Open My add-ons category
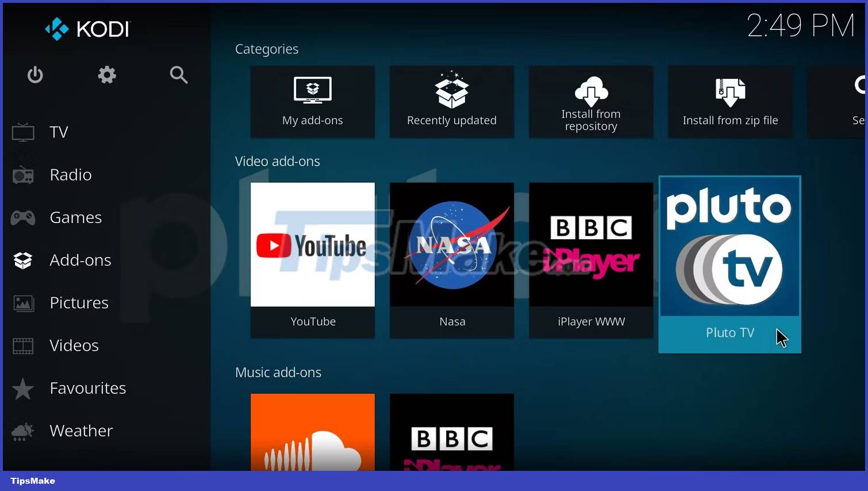Viewport: 868px width, 491px height. [313, 102]
